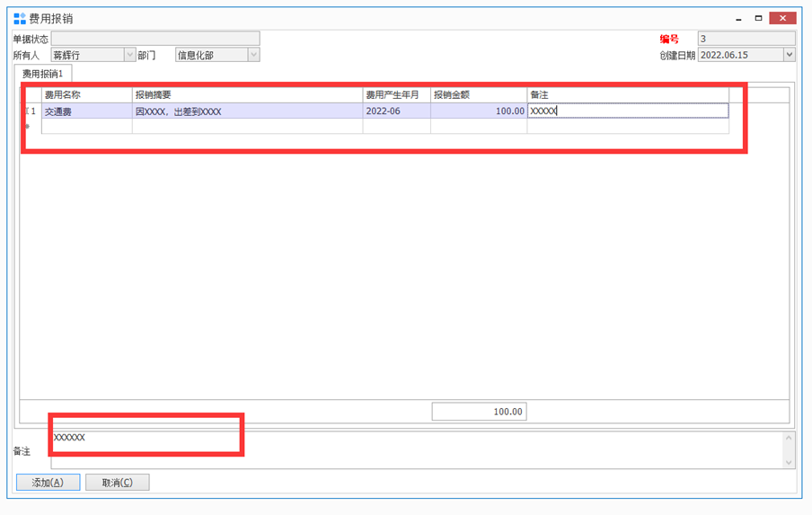The height and width of the screenshot is (515, 812).
Task: Expand the 部门 dropdown list
Action: pos(253,56)
